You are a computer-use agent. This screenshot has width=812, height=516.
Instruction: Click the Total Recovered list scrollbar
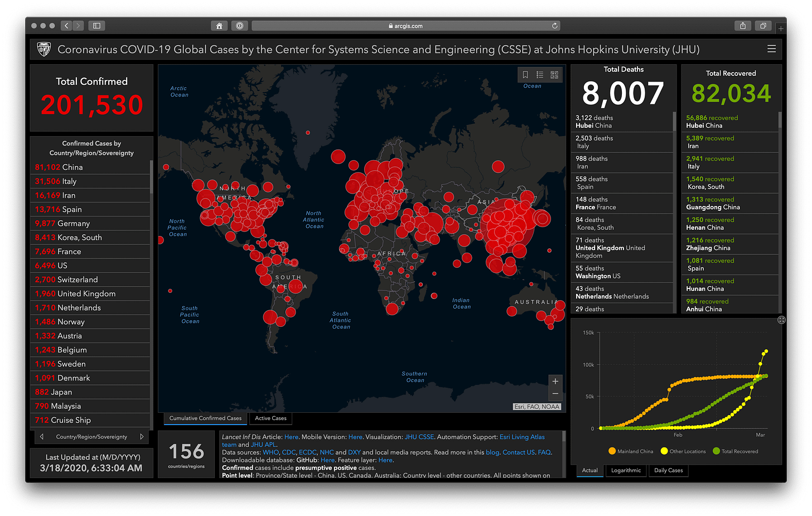(x=780, y=120)
